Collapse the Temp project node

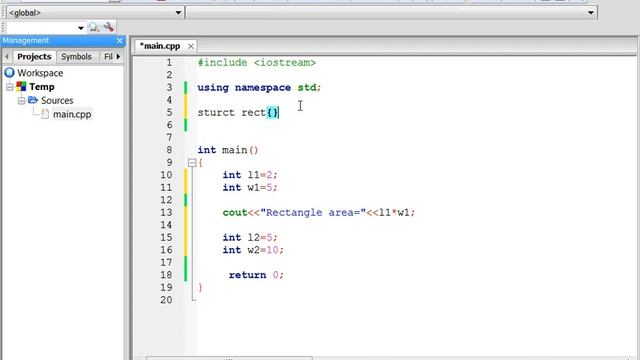(x=10, y=87)
